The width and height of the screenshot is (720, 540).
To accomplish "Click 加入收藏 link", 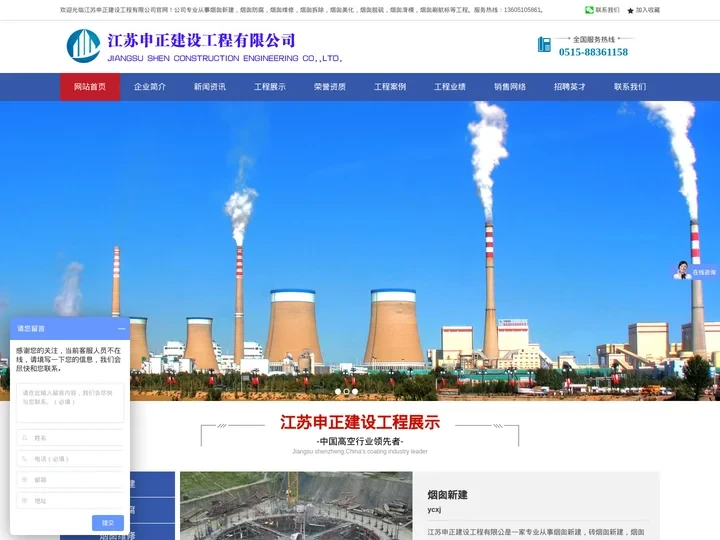I will pyautogui.click(x=648, y=10).
